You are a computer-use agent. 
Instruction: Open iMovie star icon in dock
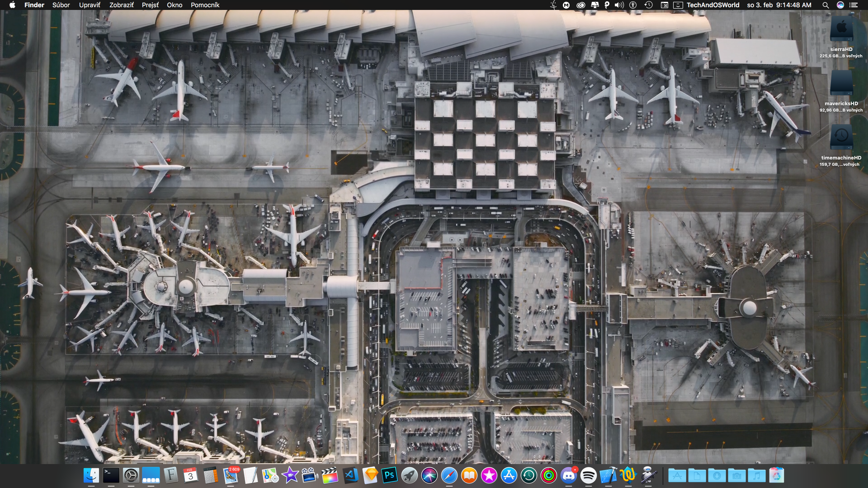[290, 475]
